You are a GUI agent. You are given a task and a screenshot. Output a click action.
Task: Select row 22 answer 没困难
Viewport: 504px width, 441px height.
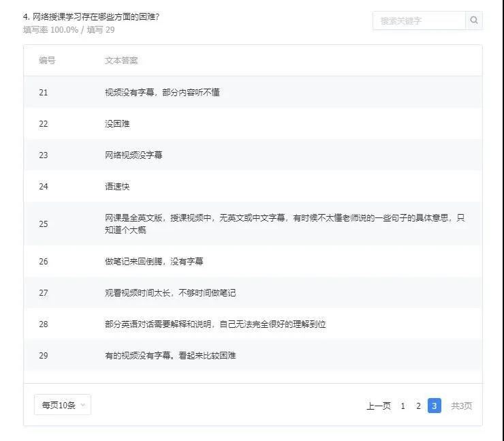117,123
